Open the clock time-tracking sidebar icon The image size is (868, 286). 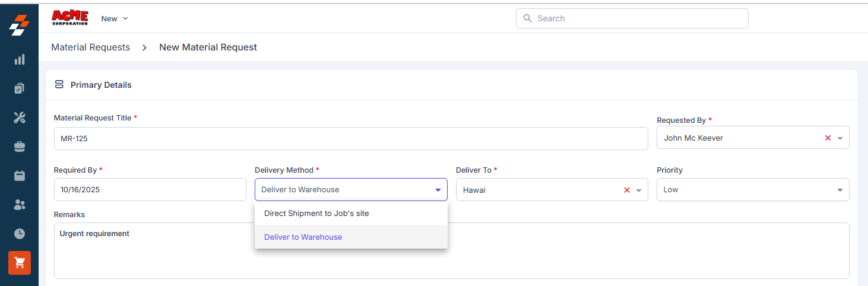tap(20, 234)
